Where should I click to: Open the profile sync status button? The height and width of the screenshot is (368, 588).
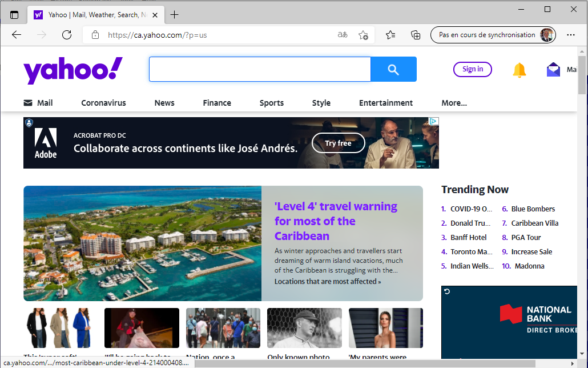494,35
